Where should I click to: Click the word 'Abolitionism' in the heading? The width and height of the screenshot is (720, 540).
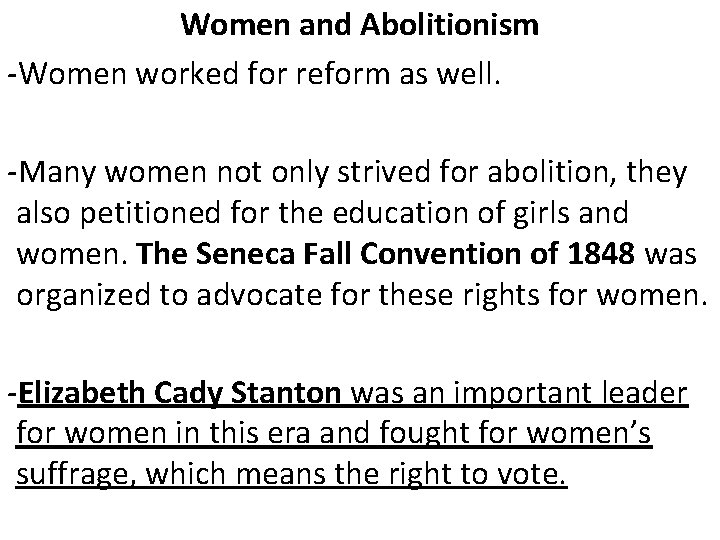click(x=450, y=24)
